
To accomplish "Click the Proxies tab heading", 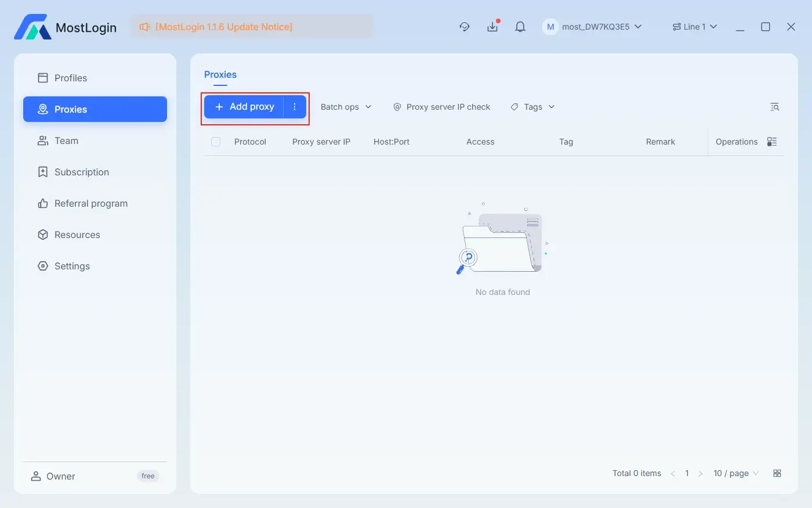I will (220, 74).
